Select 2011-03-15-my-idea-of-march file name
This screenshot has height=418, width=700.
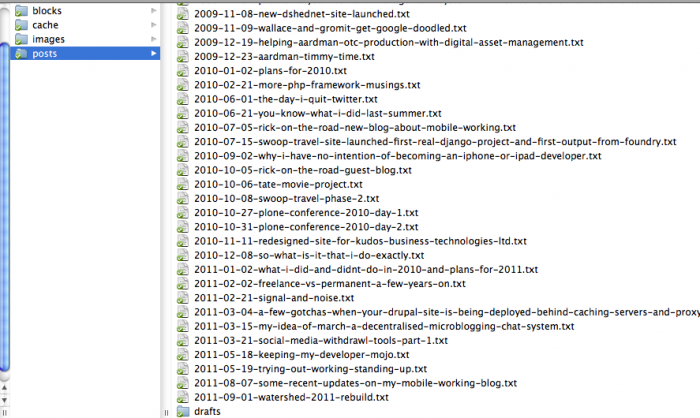(384, 326)
